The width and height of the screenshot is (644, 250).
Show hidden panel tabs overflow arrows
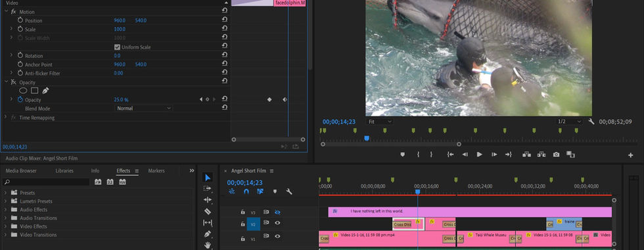click(x=192, y=170)
